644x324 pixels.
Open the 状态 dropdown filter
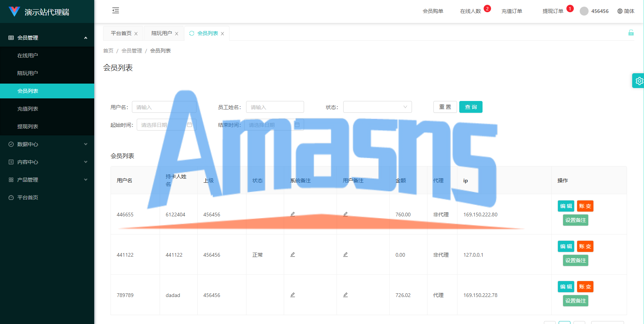click(x=377, y=107)
